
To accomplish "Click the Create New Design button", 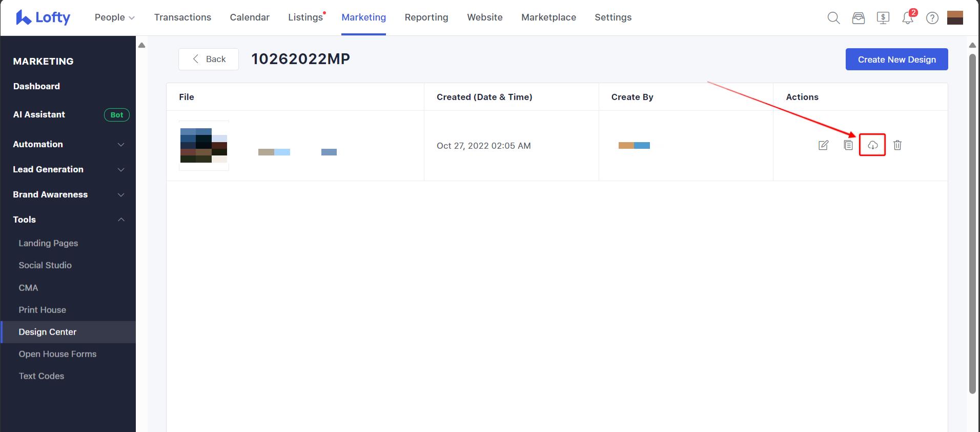I will pyautogui.click(x=896, y=60).
